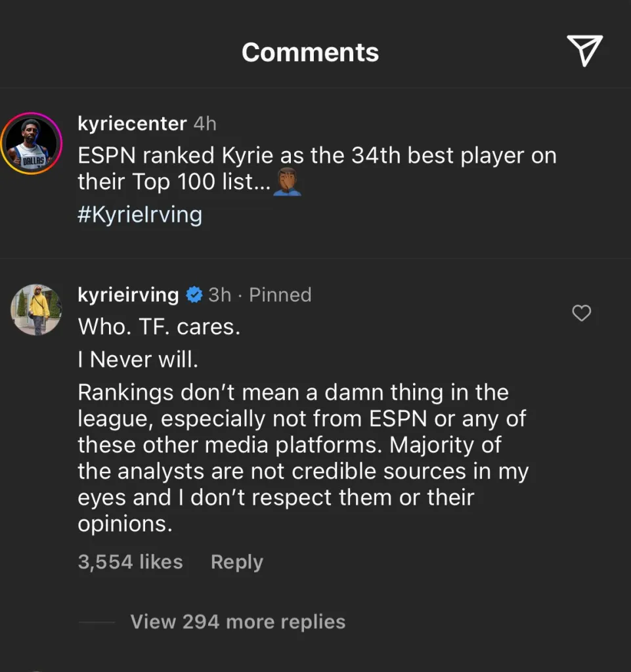Like kyrieirving's pinned comment with the heart

coord(582,314)
